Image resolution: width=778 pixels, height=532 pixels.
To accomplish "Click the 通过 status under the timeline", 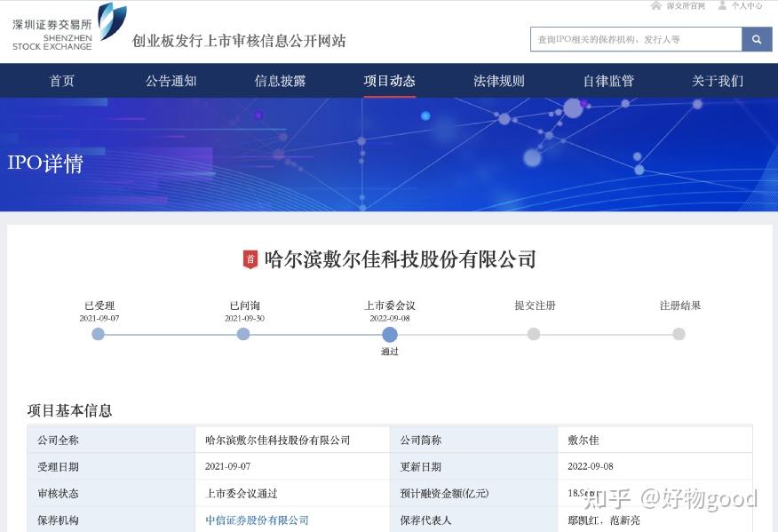I will tap(390, 352).
